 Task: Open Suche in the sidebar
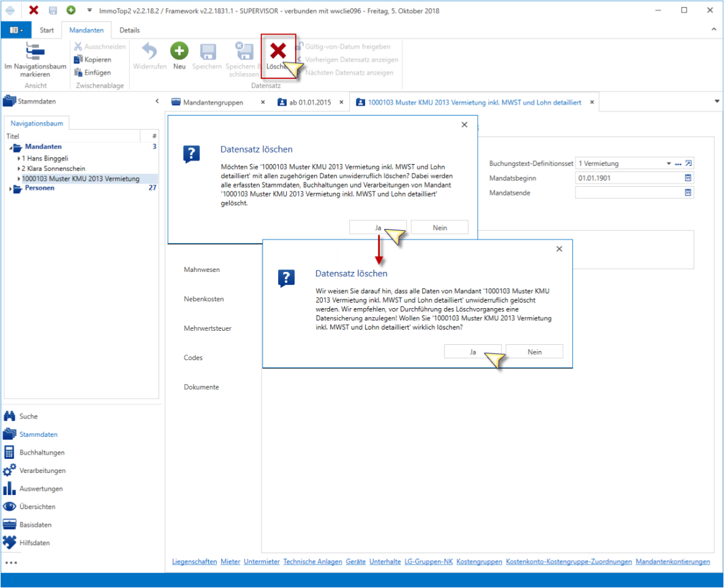tap(21, 417)
